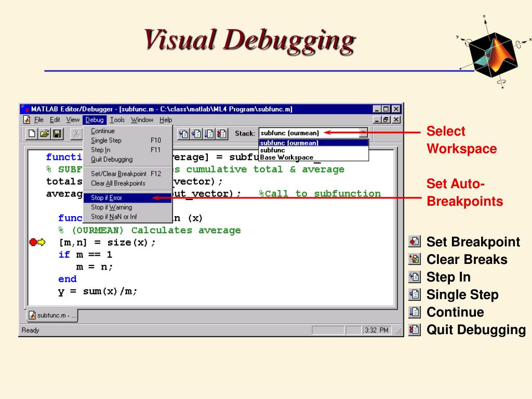The image size is (532, 399).
Task: Maximize the MATLAB Editor/Debugger window
Action: pyautogui.click(x=386, y=109)
